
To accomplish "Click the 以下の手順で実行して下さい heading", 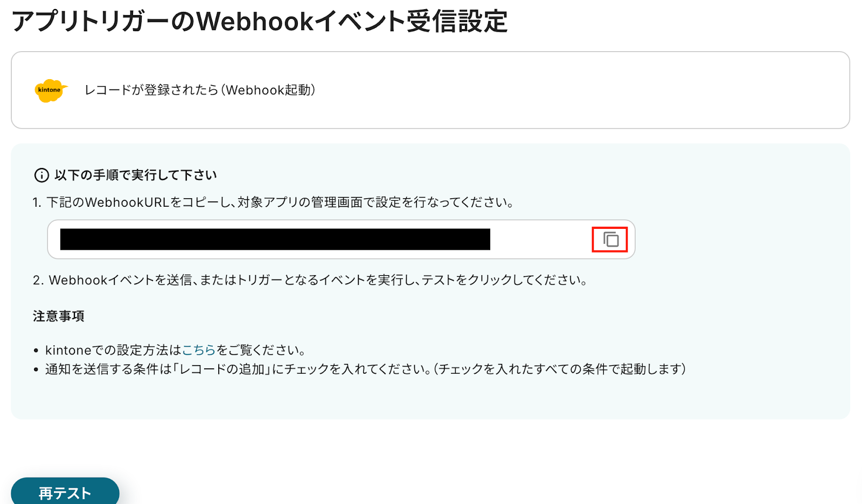I will pos(136,175).
